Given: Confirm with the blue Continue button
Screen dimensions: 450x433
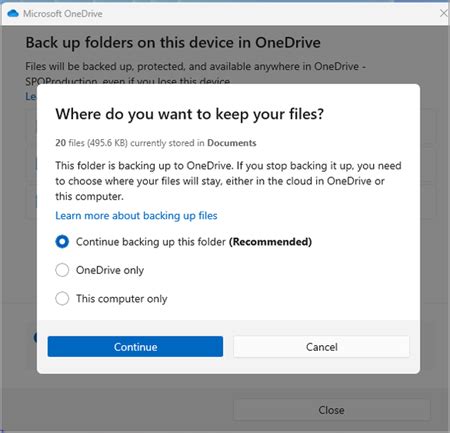Looking at the screenshot, I should tap(135, 347).
